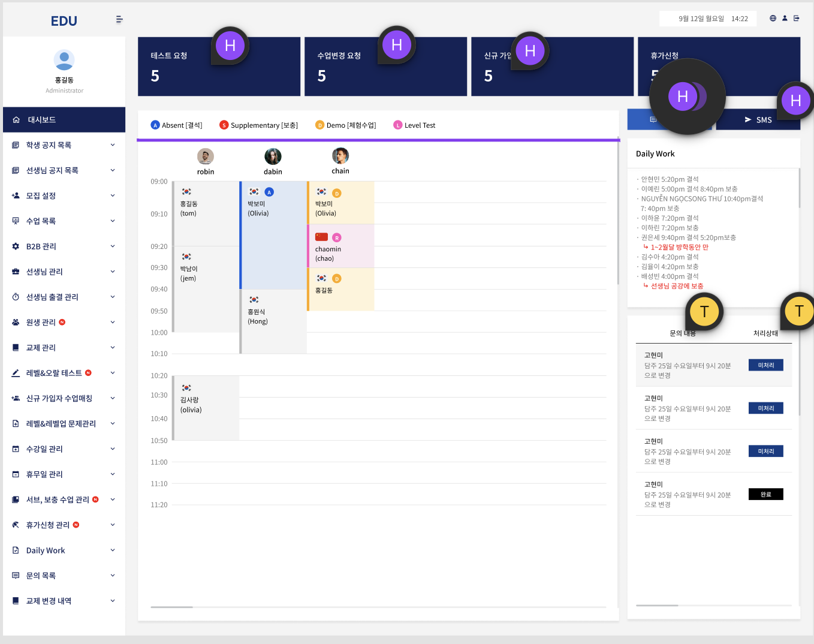This screenshot has height=644, width=814.
Task: Select the 모집 설정 menu item
Action: (x=40, y=195)
